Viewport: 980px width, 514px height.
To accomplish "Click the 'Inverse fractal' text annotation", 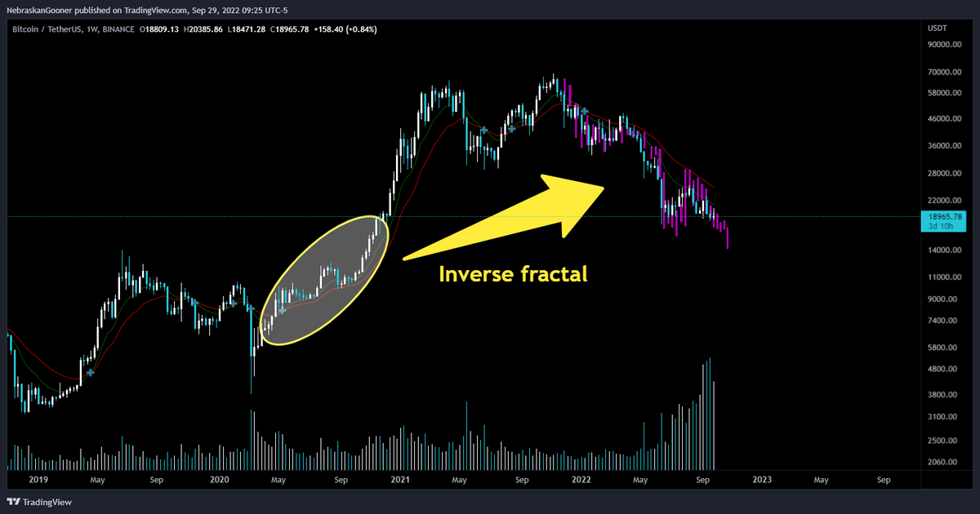I will point(513,275).
